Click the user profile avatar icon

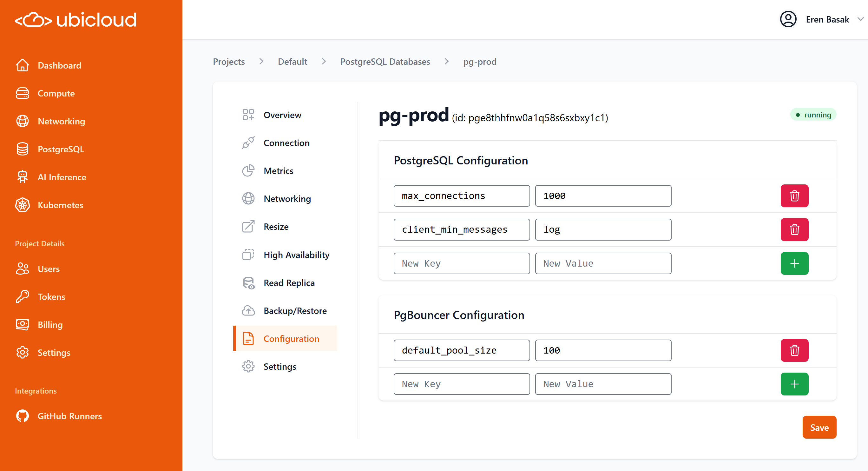pos(788,19)
